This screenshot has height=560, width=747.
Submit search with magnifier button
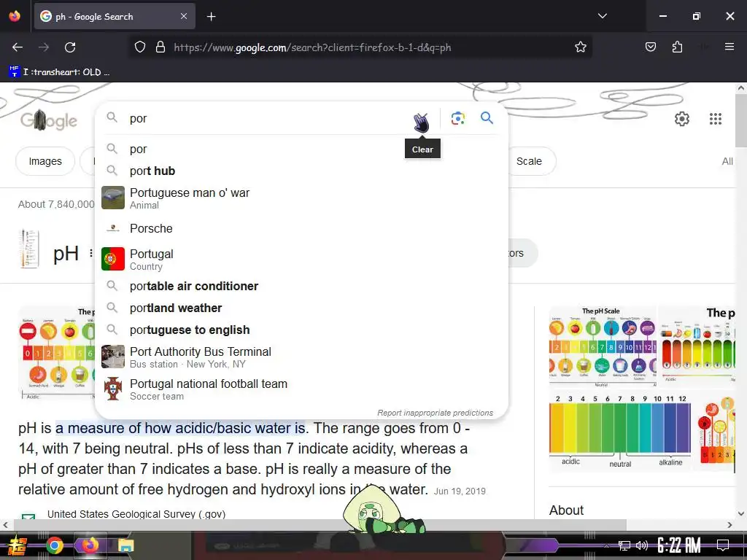tap(487, 117)
